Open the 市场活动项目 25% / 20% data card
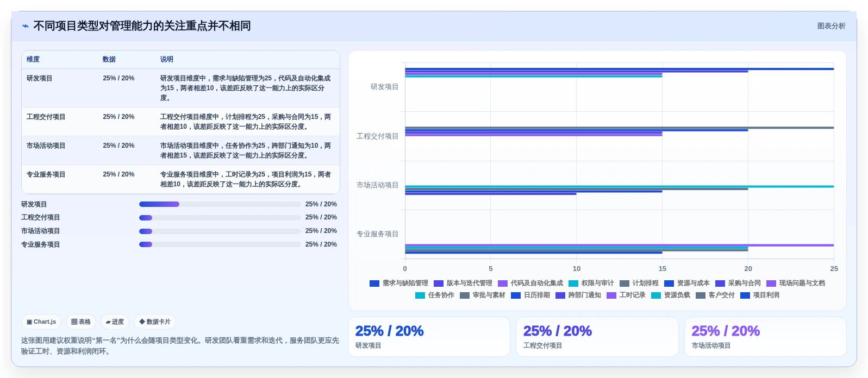Screen dimensions: 868x378 (765, 337)
